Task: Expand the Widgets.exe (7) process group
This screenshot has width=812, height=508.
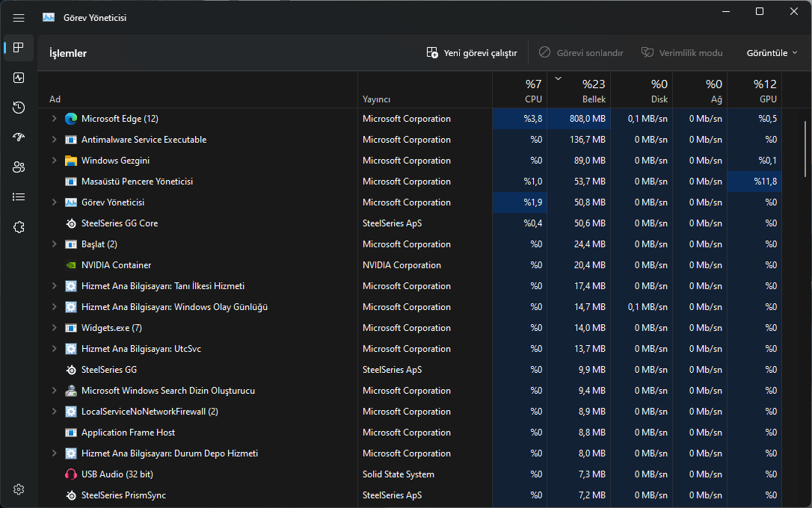Action: [54, 328]
